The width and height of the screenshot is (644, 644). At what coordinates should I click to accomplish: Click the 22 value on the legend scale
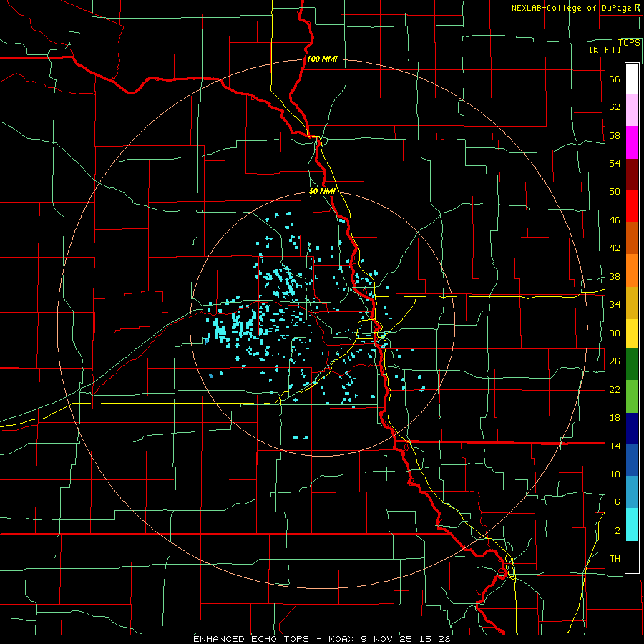click(615, 390)
